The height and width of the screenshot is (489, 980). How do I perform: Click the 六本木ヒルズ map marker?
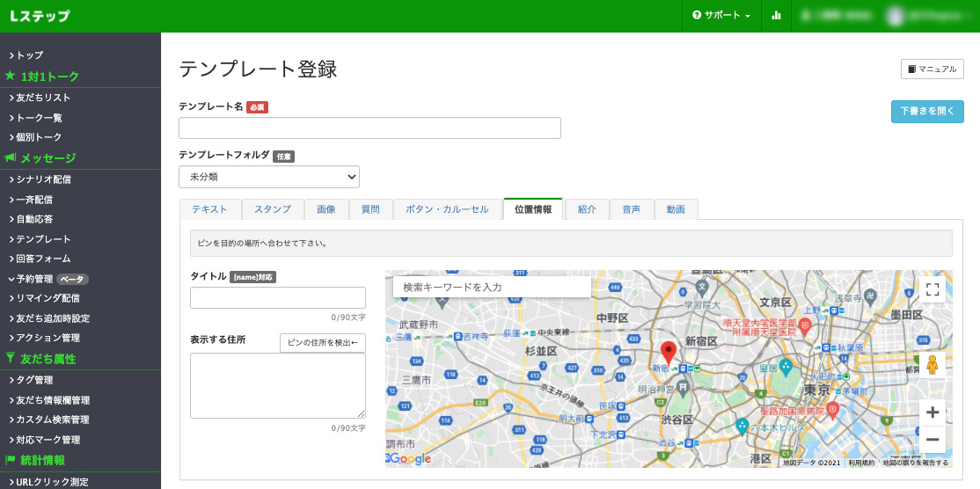742,427
